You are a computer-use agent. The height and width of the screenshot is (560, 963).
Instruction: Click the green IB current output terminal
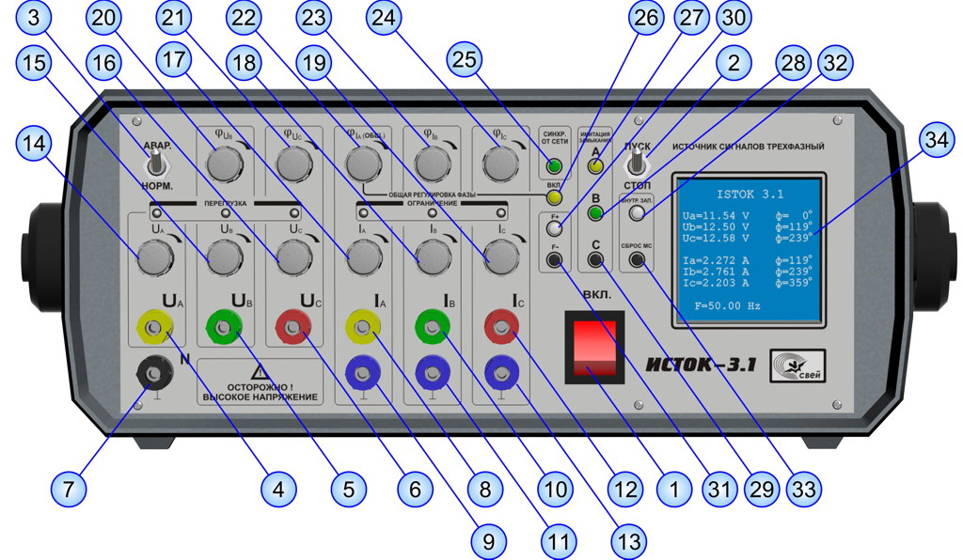click(432, 329)
